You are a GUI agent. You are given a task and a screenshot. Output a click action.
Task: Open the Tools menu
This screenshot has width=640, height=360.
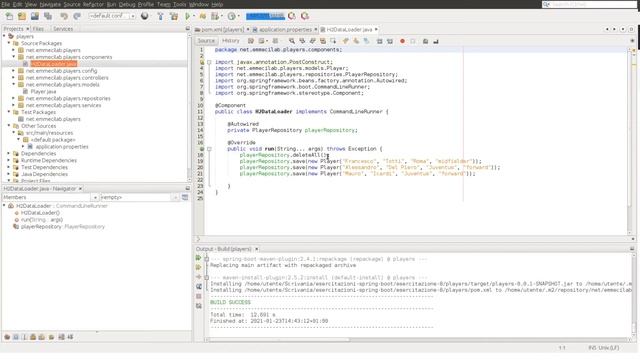coord(179,4)
